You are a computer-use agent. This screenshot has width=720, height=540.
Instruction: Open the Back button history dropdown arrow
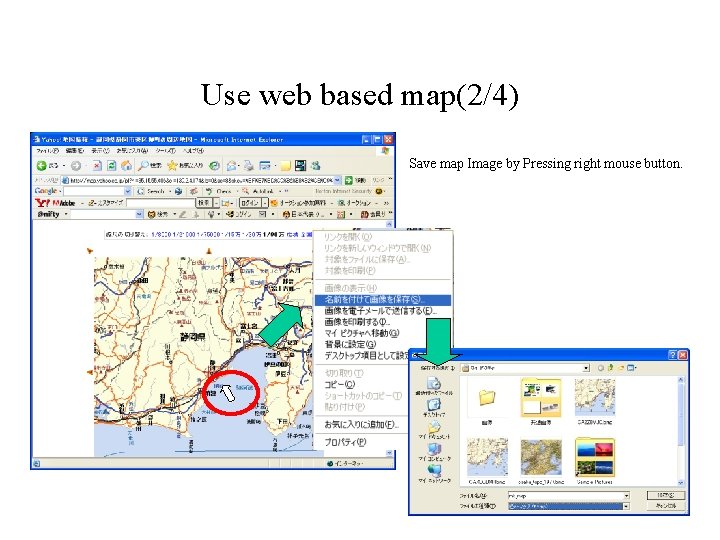(64, 165)
